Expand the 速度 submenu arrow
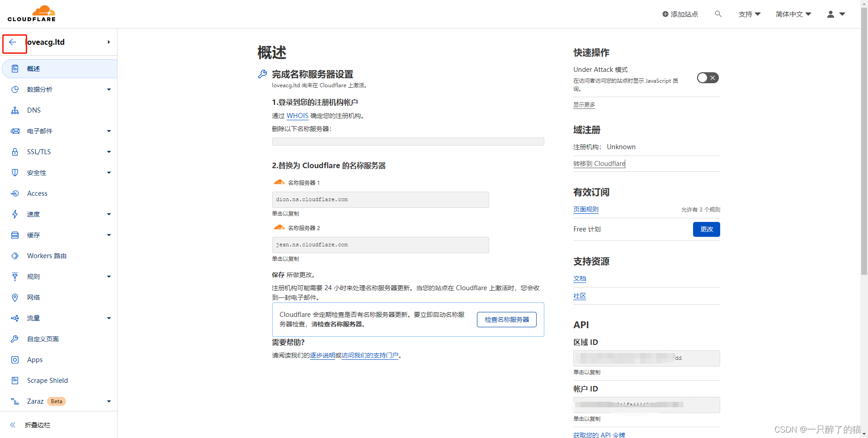The image size is (868, 438). [x=109, y=214]
